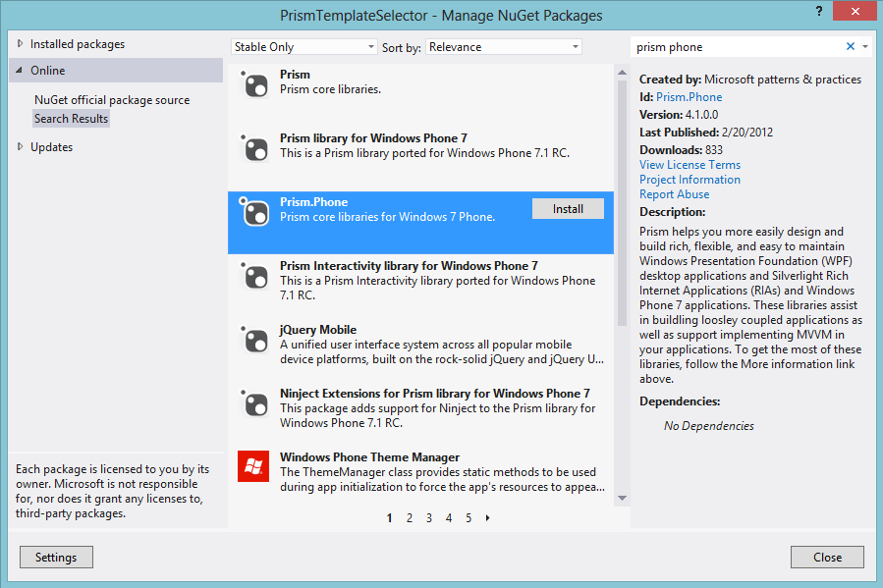The width and height of the screenshot is (883, 588).
Task: Expand the Updates node
Action: pyautogui.click(x=21, y=147)
